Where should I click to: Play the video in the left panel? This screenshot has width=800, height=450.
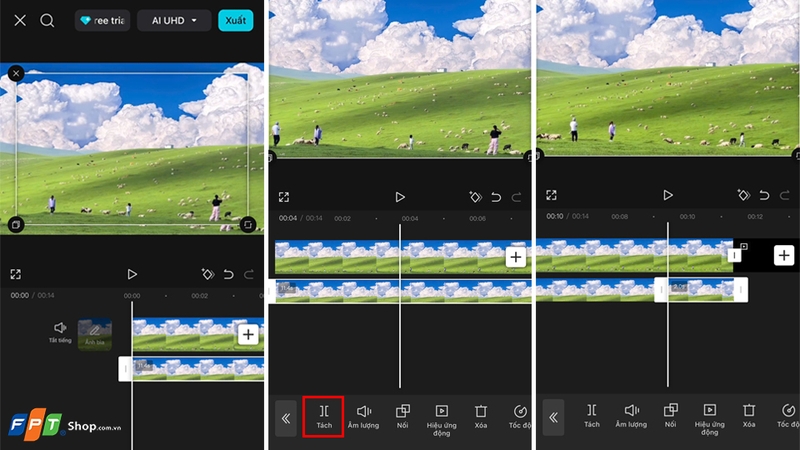coord(132,274)
